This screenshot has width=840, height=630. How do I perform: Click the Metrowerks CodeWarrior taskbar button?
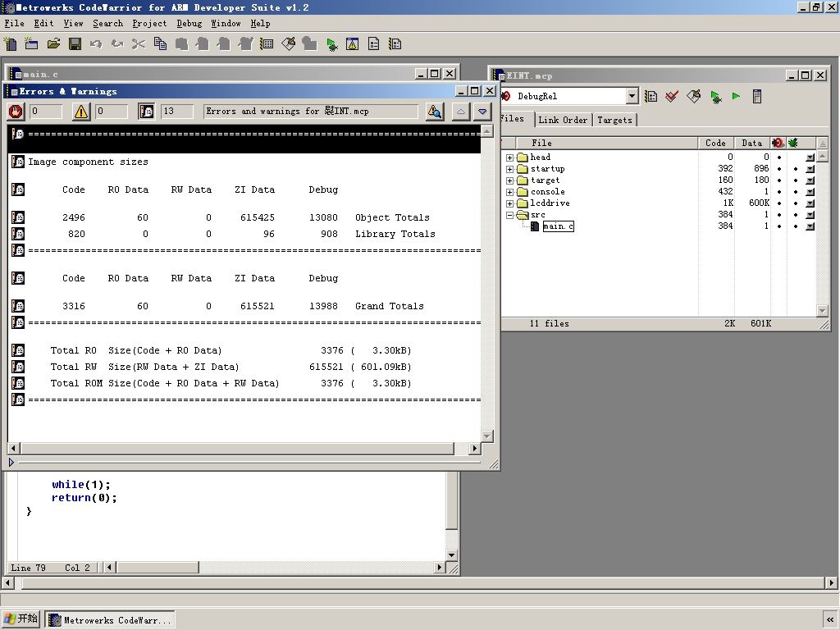click(x=110, y=620)
